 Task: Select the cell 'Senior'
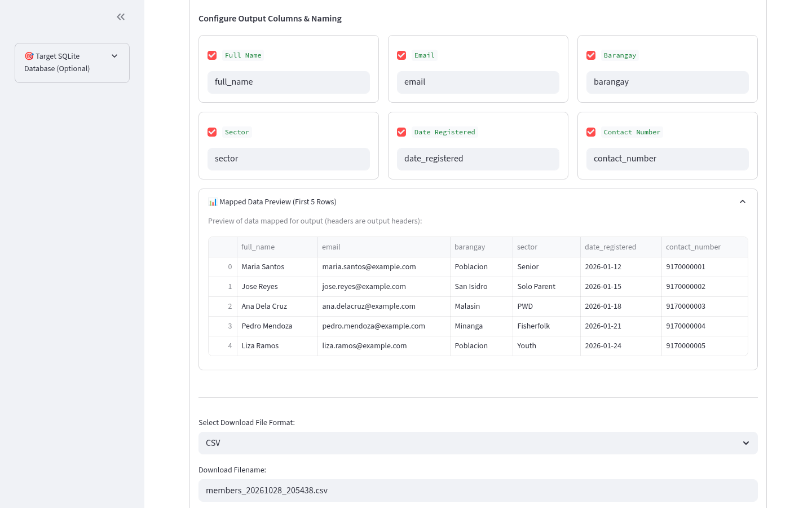(546, 267)
